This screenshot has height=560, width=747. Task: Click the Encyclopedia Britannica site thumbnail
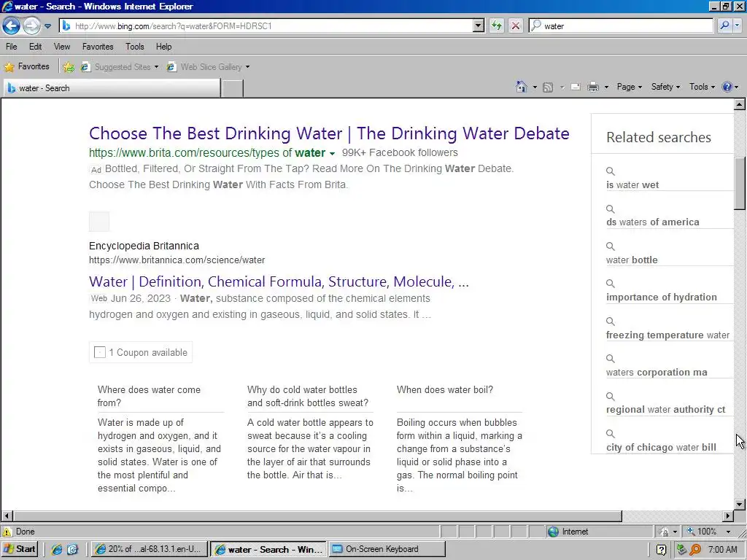[99, 222]
